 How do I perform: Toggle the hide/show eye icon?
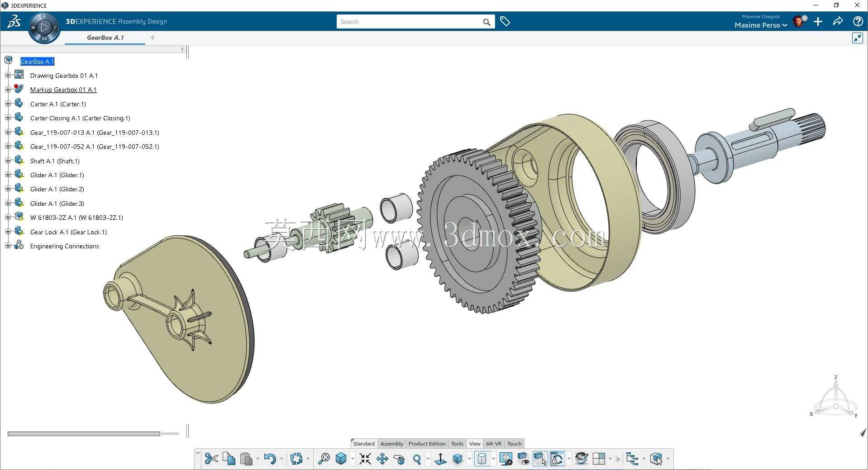[523, 459]
